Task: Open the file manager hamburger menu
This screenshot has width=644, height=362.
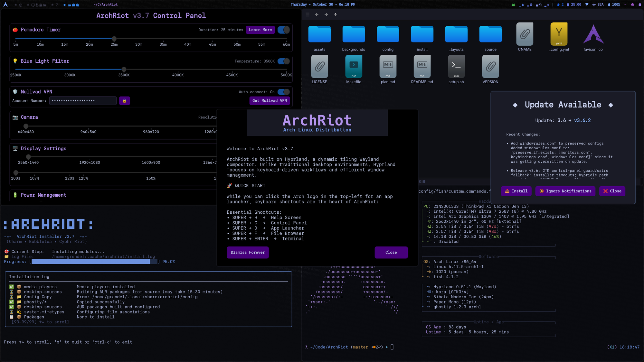Action: [x=308, y=14]
